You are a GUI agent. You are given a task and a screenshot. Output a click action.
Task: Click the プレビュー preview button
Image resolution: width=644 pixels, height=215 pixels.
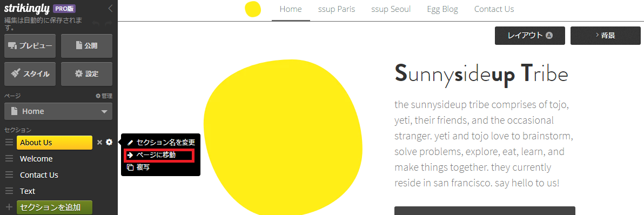click(x=30, y=46)
